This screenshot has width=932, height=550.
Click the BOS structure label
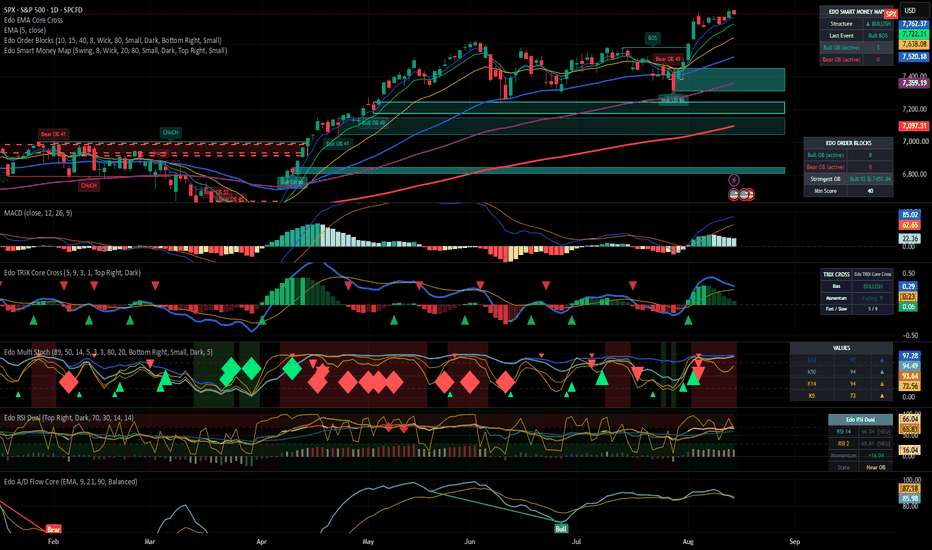point(652,38)
